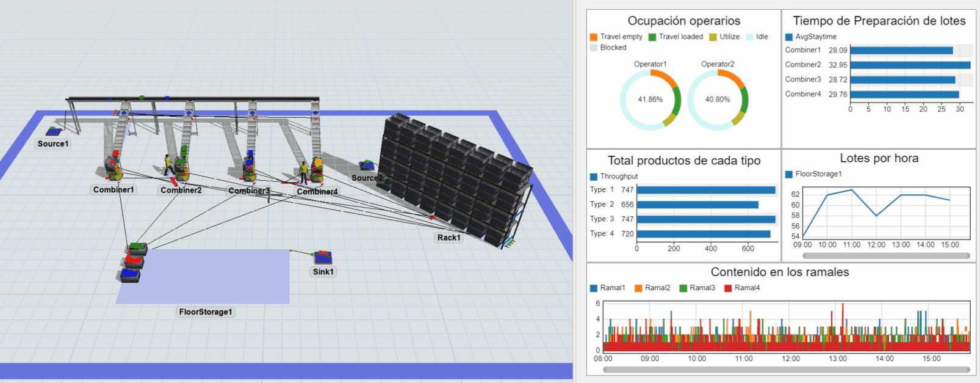Click the Operator1 occupancy donut chart
The height and width of the screenshot is (383, 980).
[x=650, y=100]
